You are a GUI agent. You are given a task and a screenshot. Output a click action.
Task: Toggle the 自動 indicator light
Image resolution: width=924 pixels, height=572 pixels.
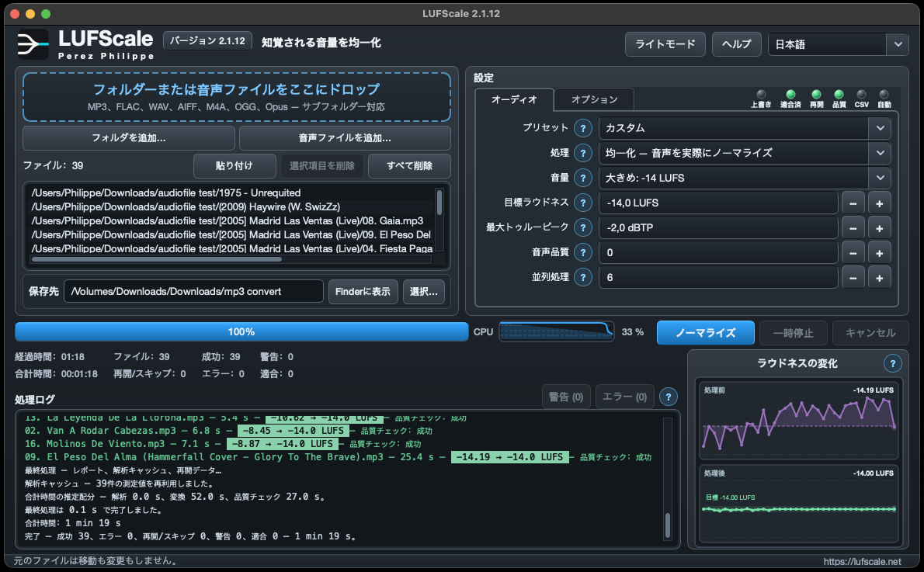884,94
